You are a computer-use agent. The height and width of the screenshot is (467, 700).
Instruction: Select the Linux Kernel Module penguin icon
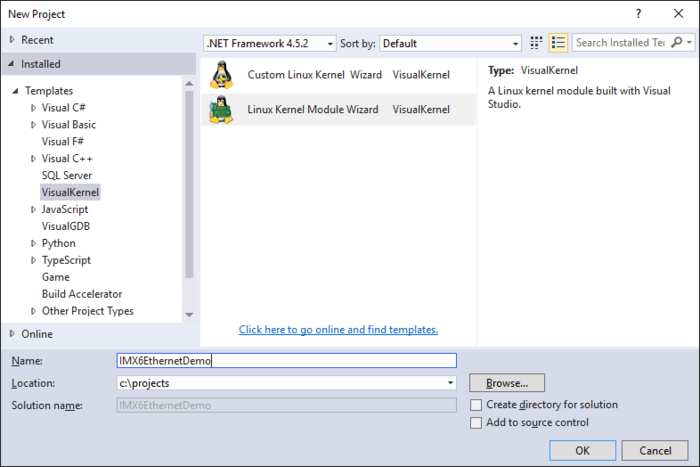click(x=221, y=110)
